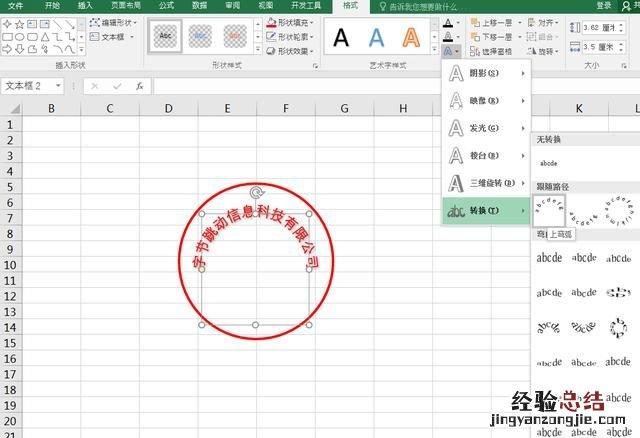The height and width of the screenshot is (438, 640).
Task: Open shape styles dialog launcher
Action: (315, 66)
